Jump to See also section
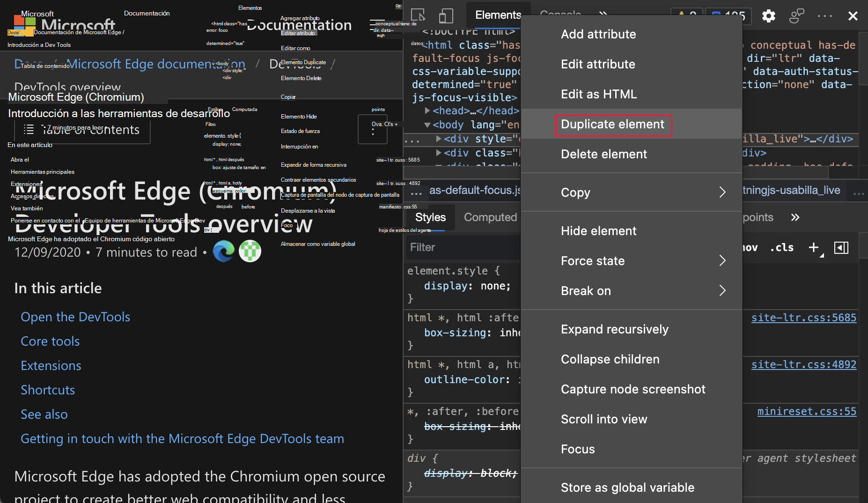868x503 pixels. point(44,414)
